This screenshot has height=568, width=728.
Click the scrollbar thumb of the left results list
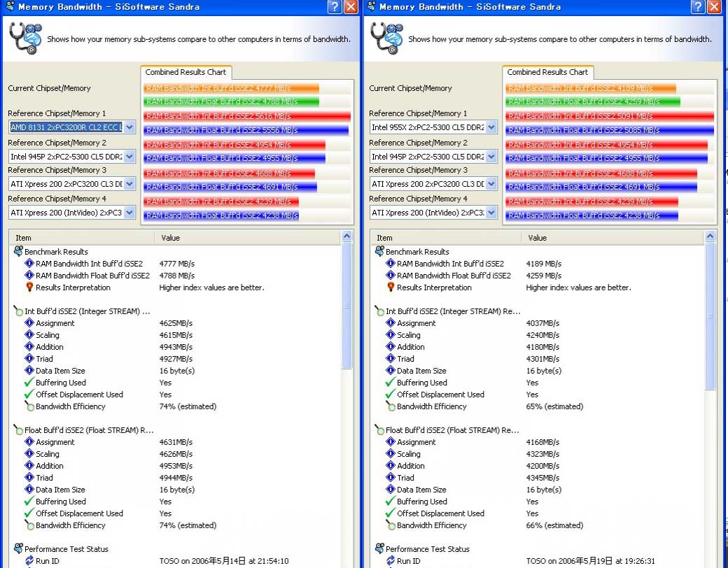[x=346, y=306]
